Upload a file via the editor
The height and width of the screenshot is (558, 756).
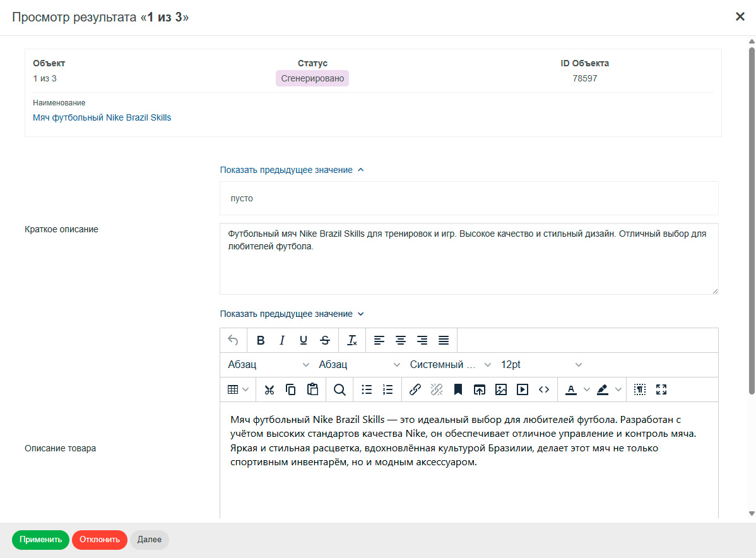479,389
